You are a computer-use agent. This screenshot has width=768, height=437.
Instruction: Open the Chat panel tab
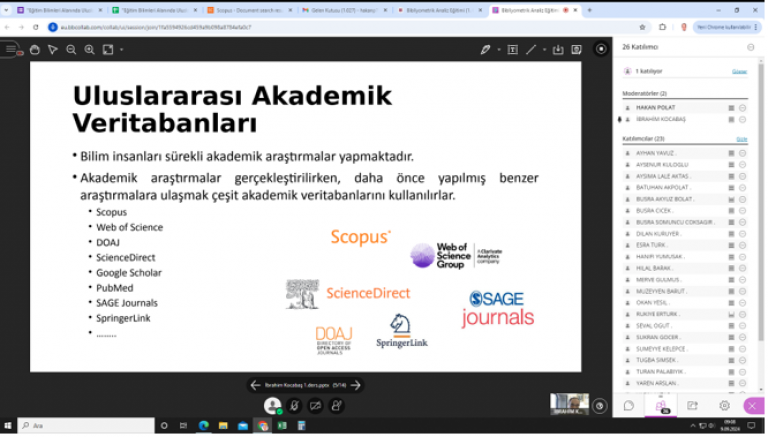click(x=629, y=406)
